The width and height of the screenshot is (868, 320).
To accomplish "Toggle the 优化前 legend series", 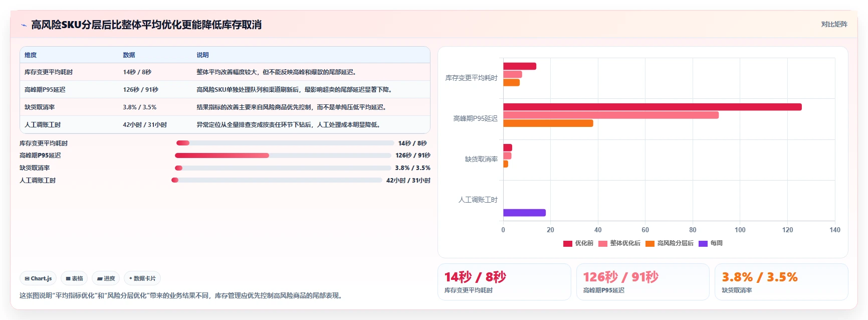I will [x=578, y=243].
